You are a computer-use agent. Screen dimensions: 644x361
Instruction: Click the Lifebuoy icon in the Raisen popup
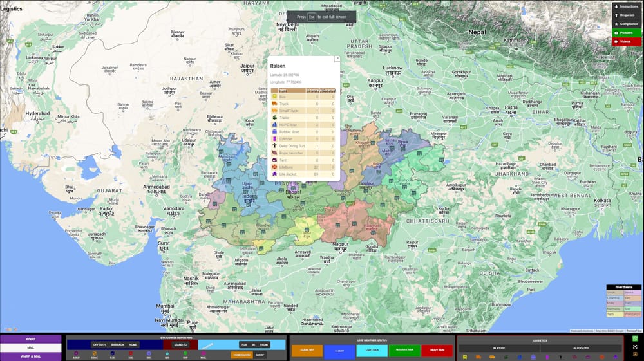click(274, 167)
